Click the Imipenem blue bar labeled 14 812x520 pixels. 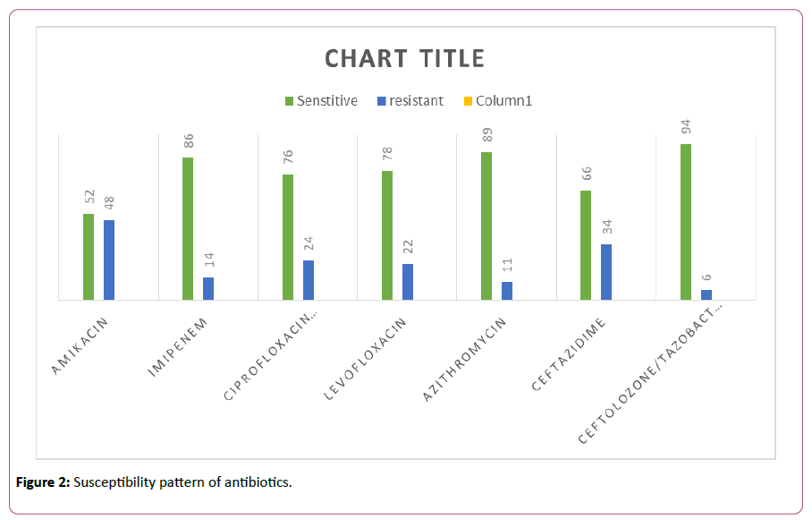[x=208, y=288]
